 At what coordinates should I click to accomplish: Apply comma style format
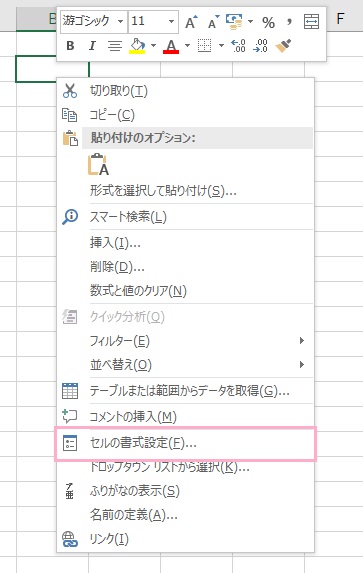tap(290, 22)
